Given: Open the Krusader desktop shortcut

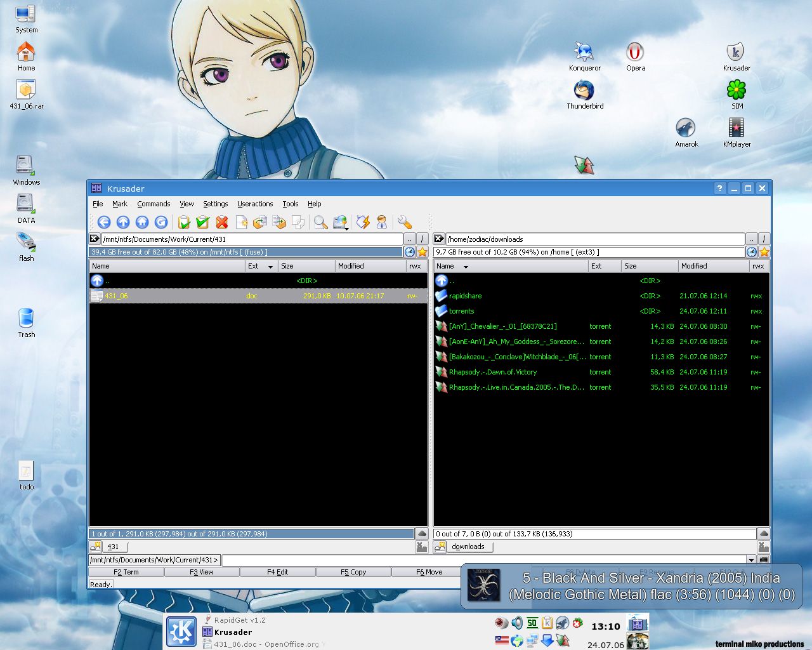Looking at the screenshot, I should click(x=737, y=56).
